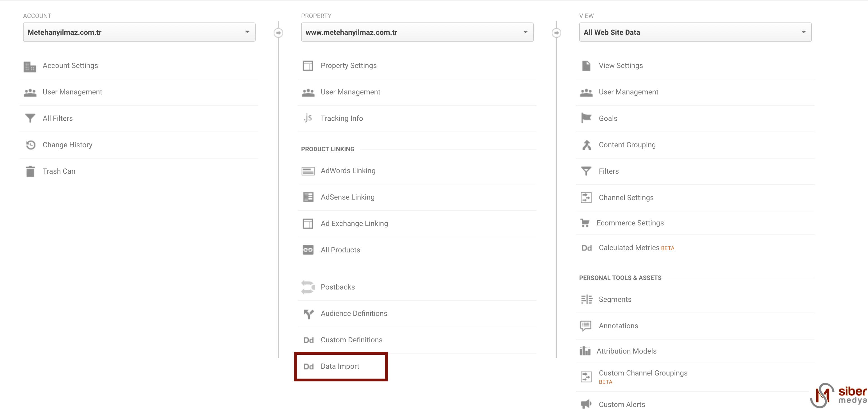Open Account Settings
868x414 pixels.
point(70,66)
